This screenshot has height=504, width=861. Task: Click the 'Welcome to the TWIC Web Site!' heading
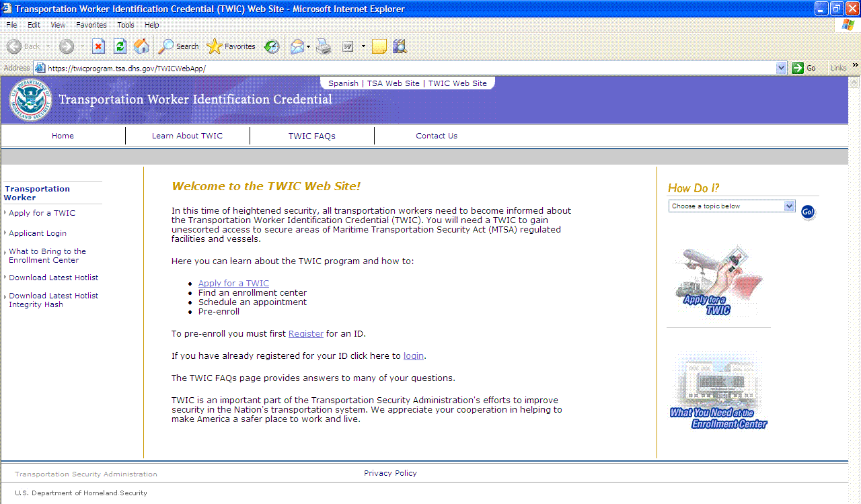tap(266, 186)
